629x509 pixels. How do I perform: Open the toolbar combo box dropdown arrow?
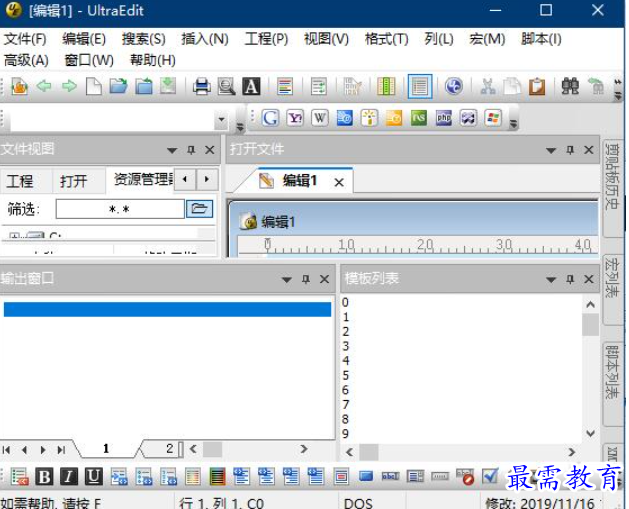[x=221, y=119]
